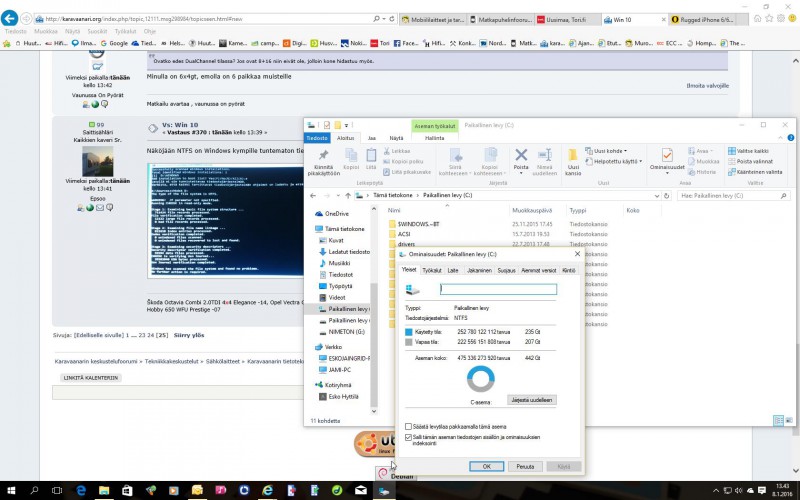Click Internet Explorer back arrow button

13,18
